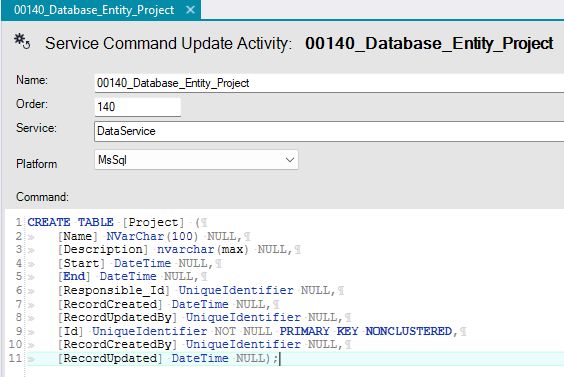Click the [Responsible_Id] UniqueIdentifier line
Image resolution: width=564 pixels, height=377 pixels.
pyautogui.click(x=201, y=290)
